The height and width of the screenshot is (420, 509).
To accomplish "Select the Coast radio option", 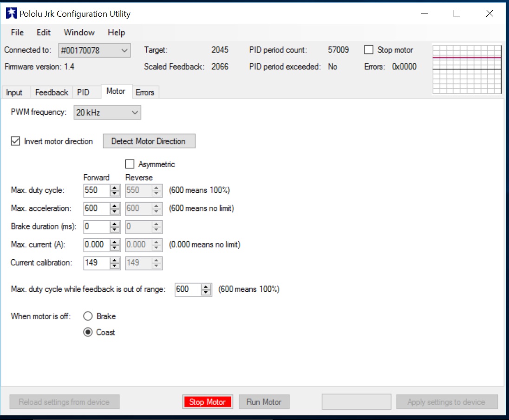I will tap(88, 332).
